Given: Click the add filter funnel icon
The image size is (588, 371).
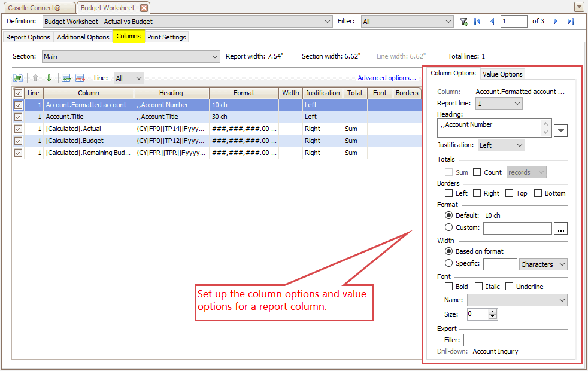Looking at the screenshot, I should click(x=464, y=22).
